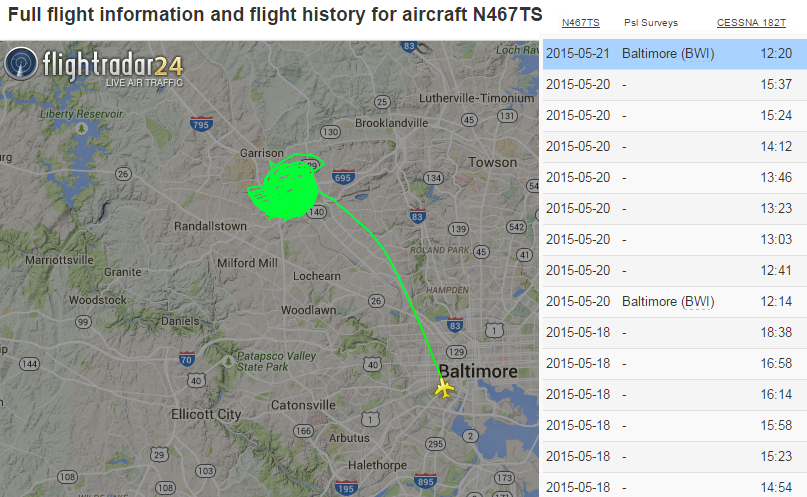Select the 2015-05-18 flight at 14:54

pos(675,486)
